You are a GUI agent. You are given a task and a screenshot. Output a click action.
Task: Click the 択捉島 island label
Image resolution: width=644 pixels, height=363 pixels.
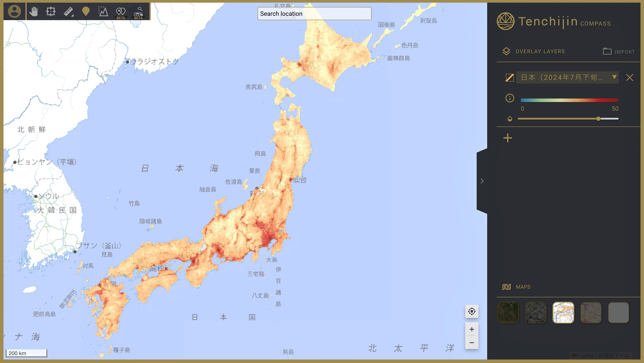(x=428, y=21)
